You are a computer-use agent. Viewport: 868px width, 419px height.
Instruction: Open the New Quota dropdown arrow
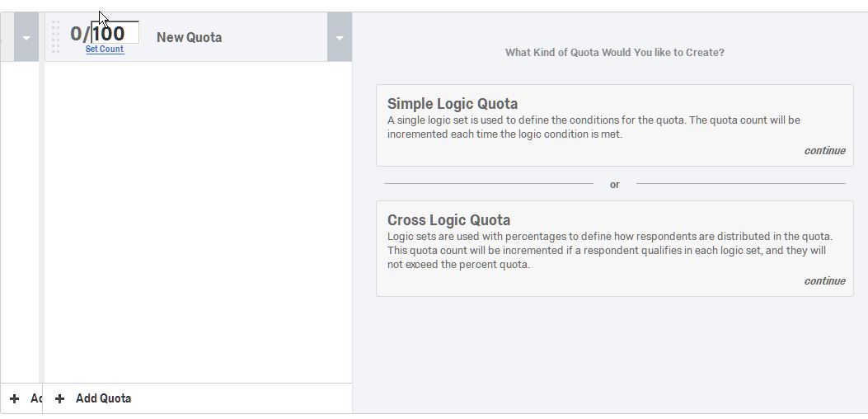pyautogui.click(x=339, y=38)
